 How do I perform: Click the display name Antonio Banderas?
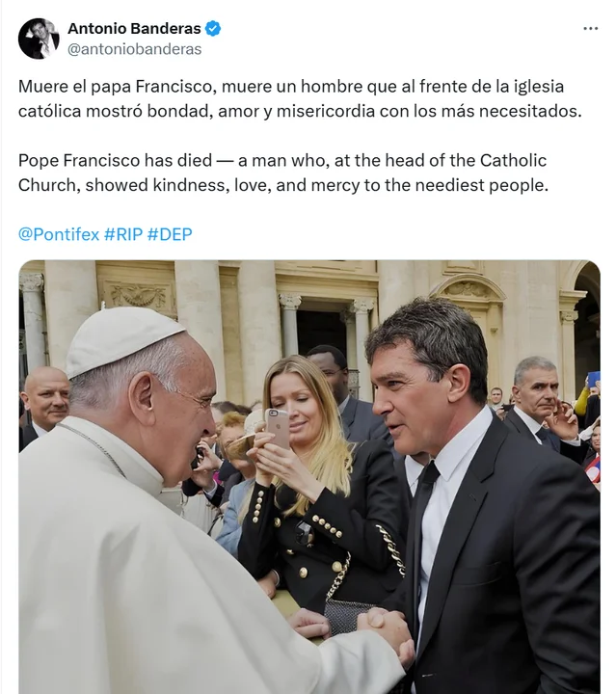pos(133,29)
